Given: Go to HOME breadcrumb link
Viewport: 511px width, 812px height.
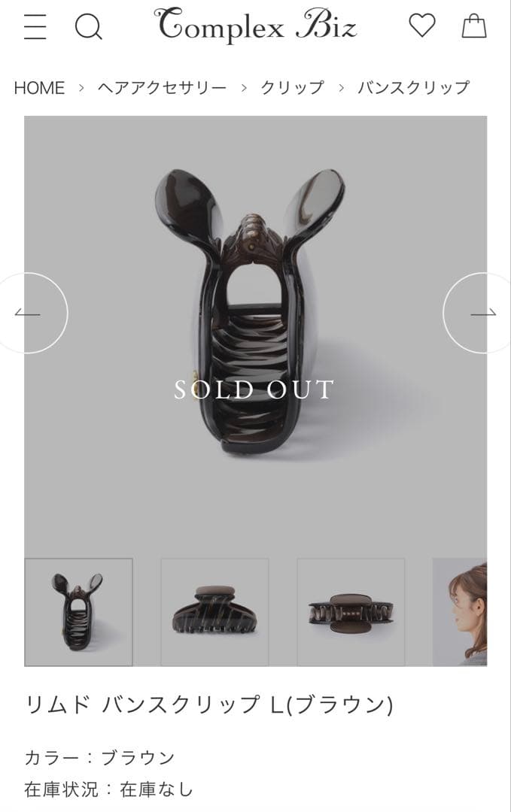Looking at the screenshot, I should [x=39, y=88].
